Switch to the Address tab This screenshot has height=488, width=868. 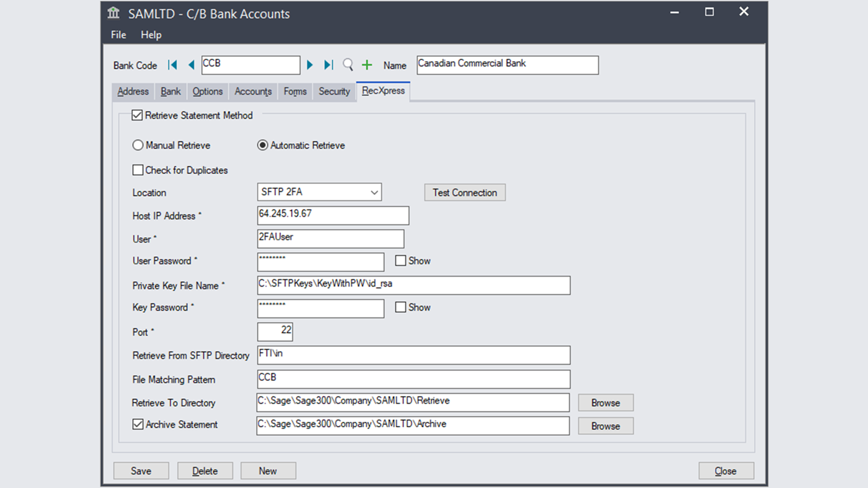pyautogui.click(x=132, y=91)
